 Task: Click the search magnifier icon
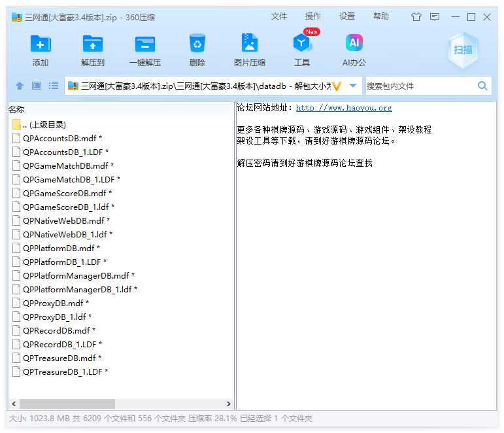pyautogui.click(x=482, y=86)
